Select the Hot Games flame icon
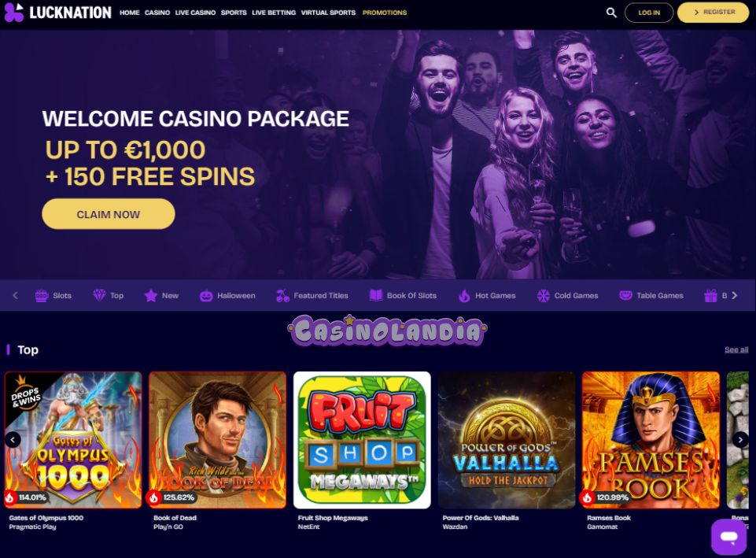The width and height of the screenshot is (756, 558). point(464,296)
